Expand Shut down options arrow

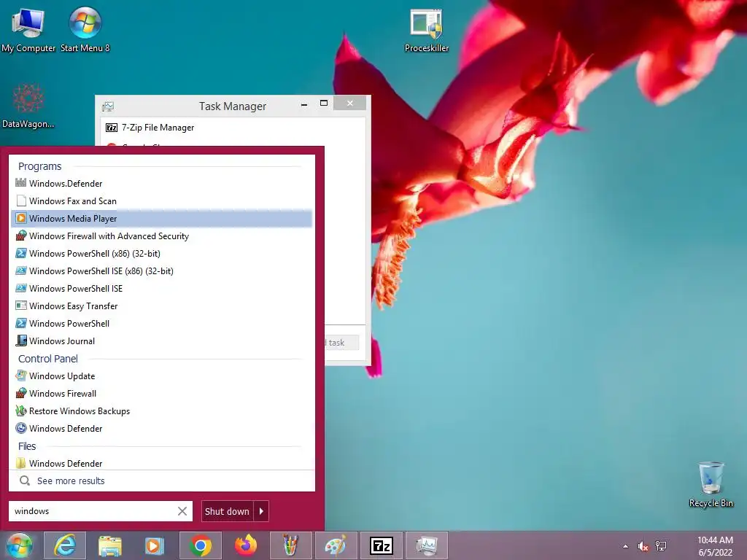261,511
